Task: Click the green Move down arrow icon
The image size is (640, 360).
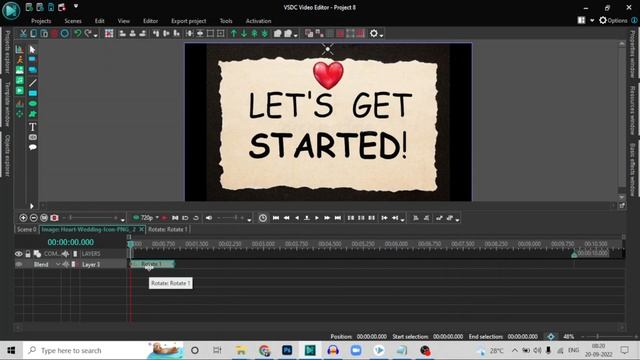Action: pos(244,33)
